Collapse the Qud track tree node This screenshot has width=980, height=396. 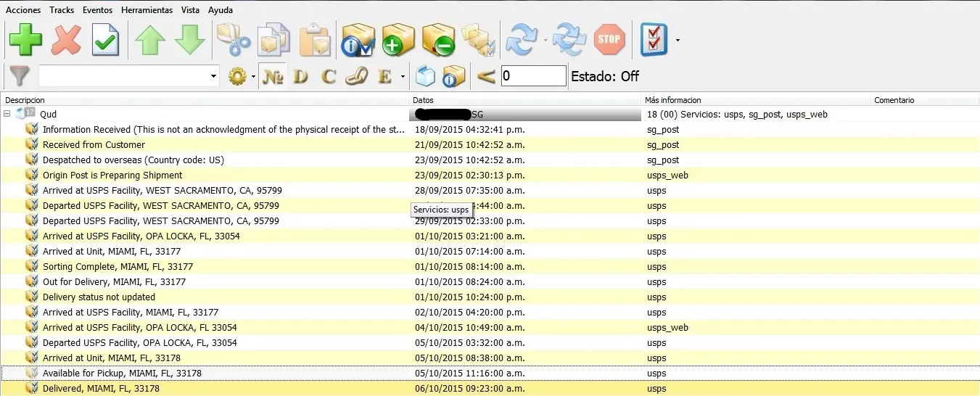7,114
